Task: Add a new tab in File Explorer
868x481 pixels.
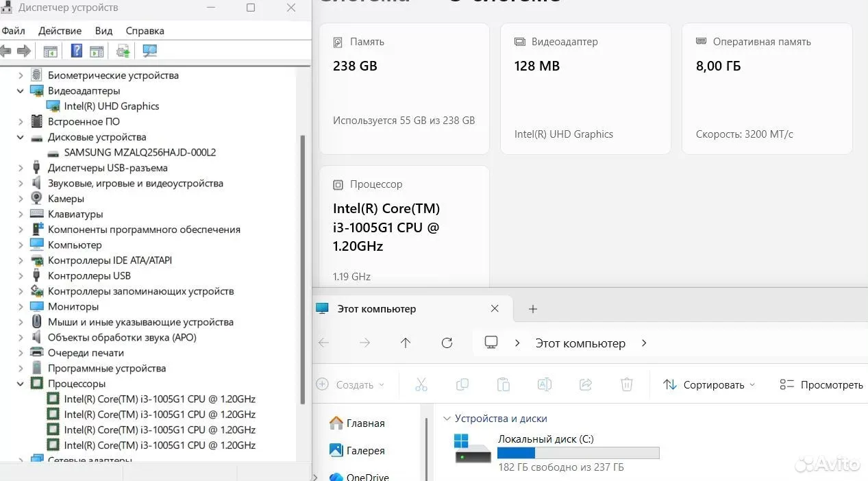Action: coord(533,309)
